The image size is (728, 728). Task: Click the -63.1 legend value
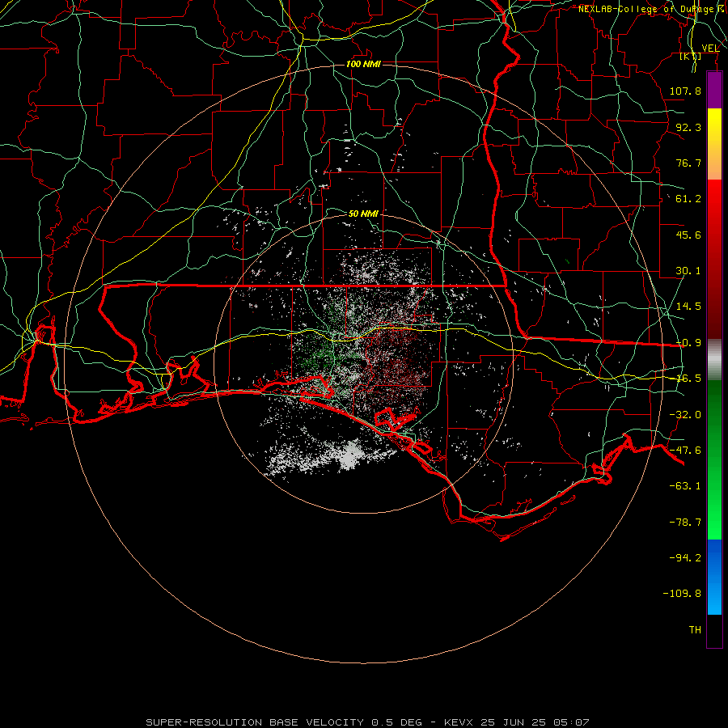[x=685, y=486]
